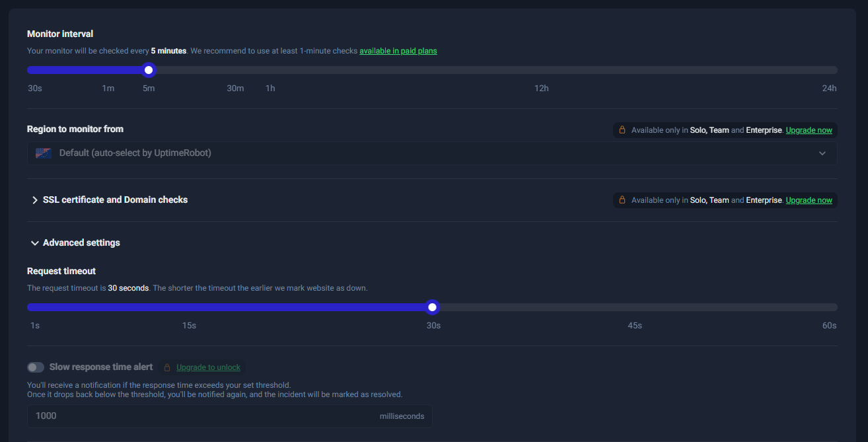
Task: Click Upgrade now link in SSL row
Action: tap(809, 200)
